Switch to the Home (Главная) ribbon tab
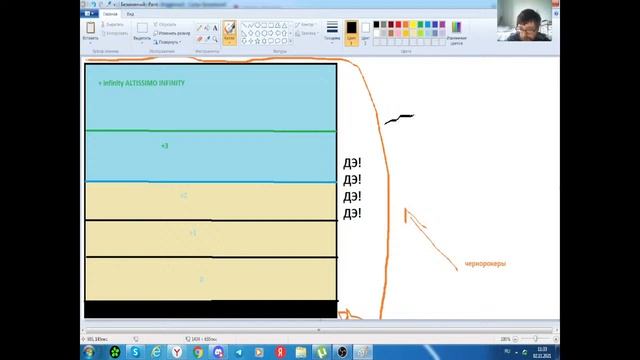 pos(110,14)
